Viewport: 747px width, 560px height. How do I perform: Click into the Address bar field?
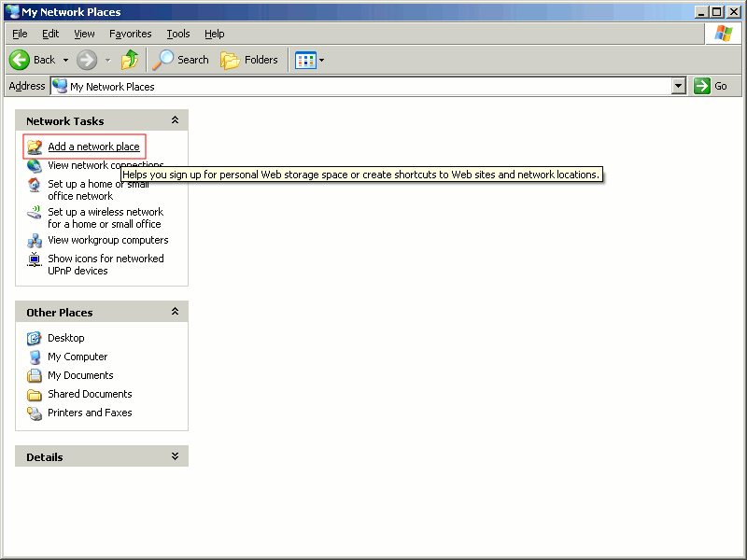[x=368, y=86]
